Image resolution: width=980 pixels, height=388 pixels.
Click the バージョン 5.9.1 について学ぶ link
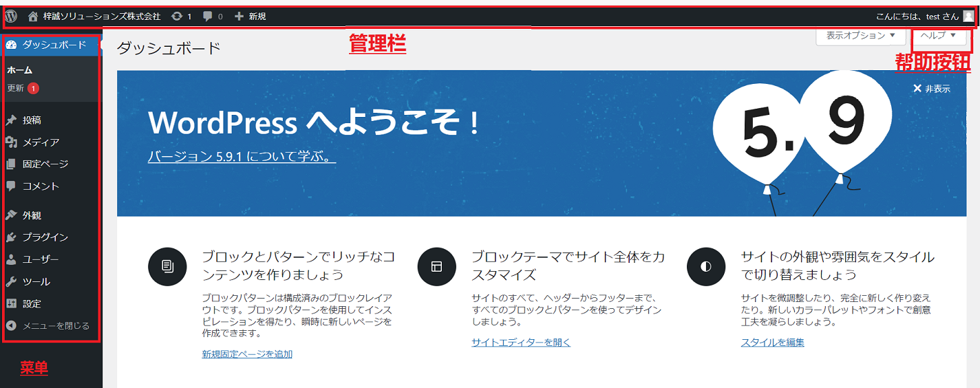pyautogui.click(x=242, y=157)
